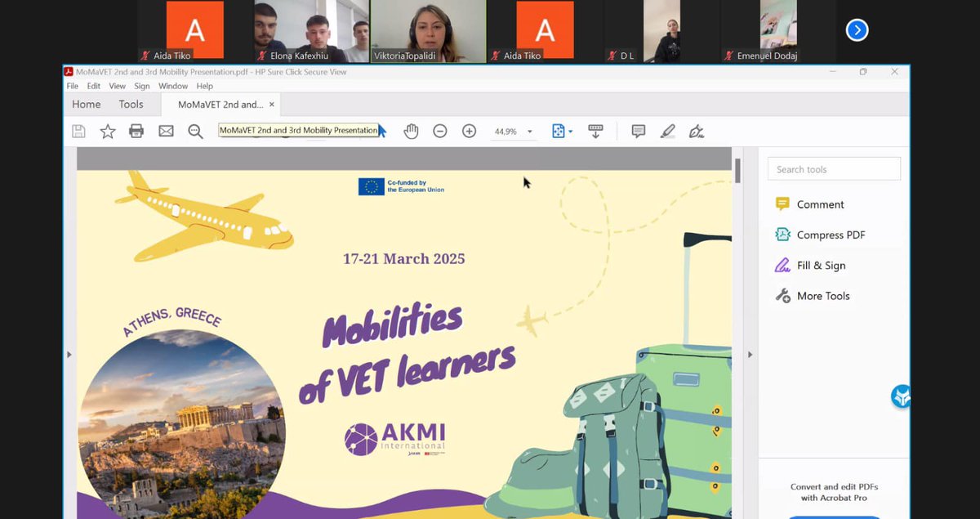Restore the PDF viewer window size
The width and height of the screenshot is (980, 519).
pyautogui.click(x=863, y=72)
